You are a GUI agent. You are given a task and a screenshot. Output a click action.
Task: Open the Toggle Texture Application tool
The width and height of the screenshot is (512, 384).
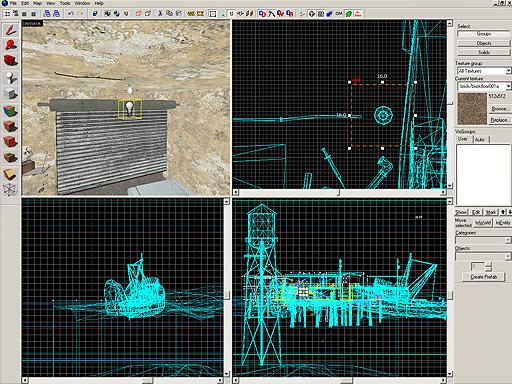pos(10,110)
